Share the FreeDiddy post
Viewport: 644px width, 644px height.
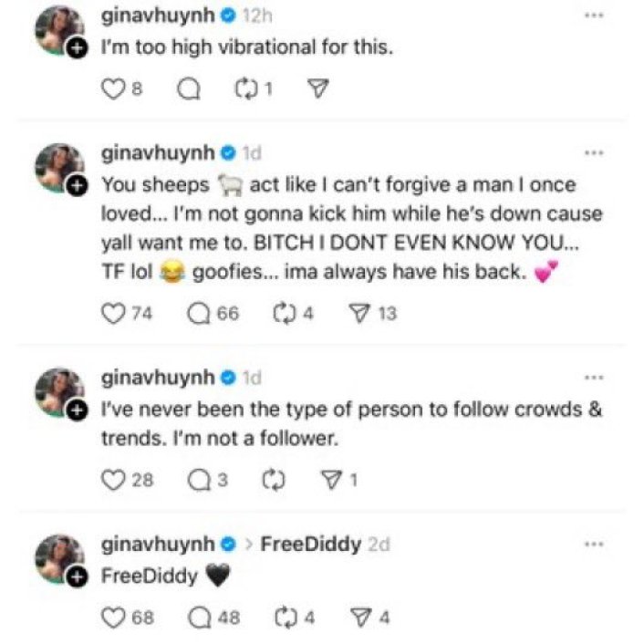361,618
